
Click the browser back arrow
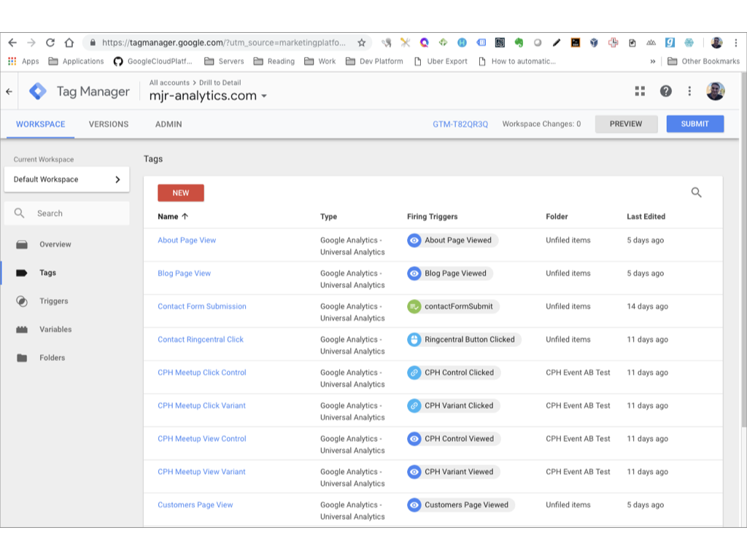(12, 42)
